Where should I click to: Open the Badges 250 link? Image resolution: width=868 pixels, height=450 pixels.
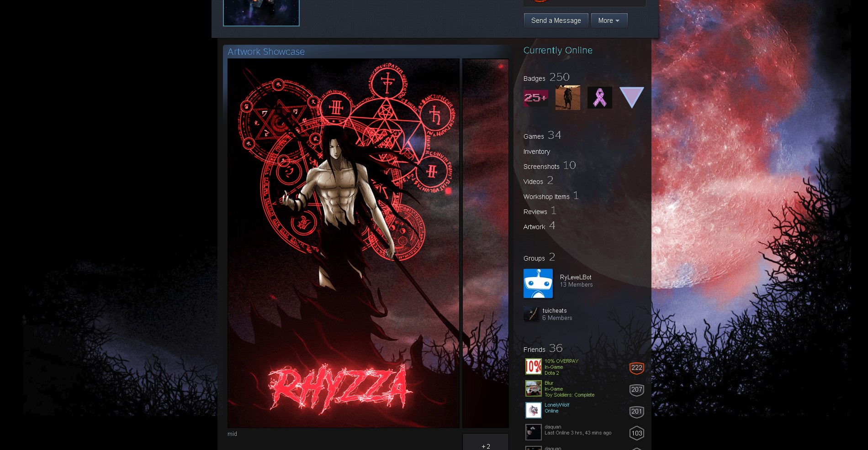tap(546, 77)
